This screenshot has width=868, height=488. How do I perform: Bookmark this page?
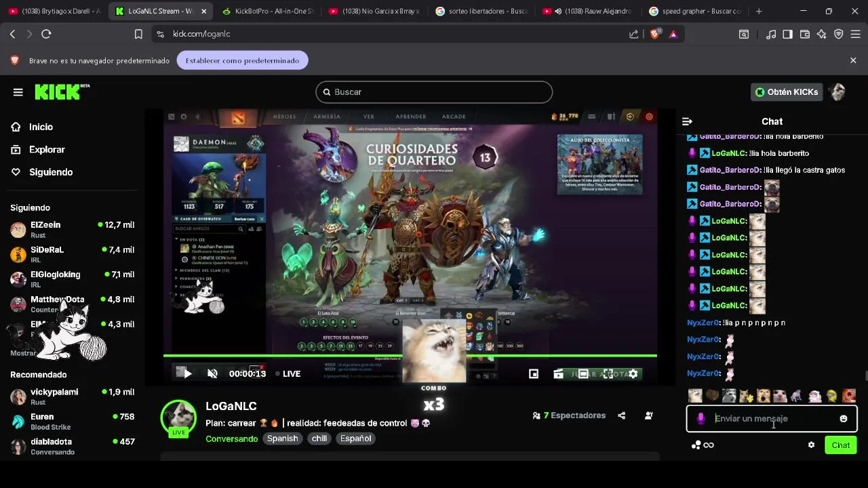point(138,34)
